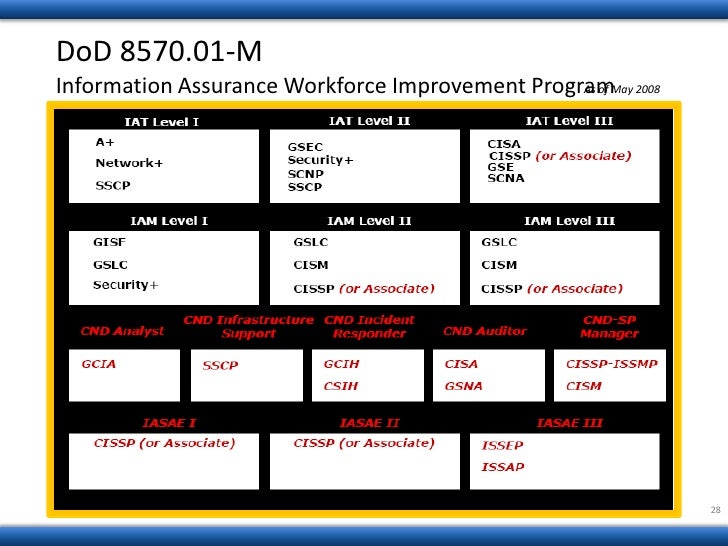Screen dimensions: 728x546
Task: Select A+ in the IAT Level I box
Action: pos(104,142)
